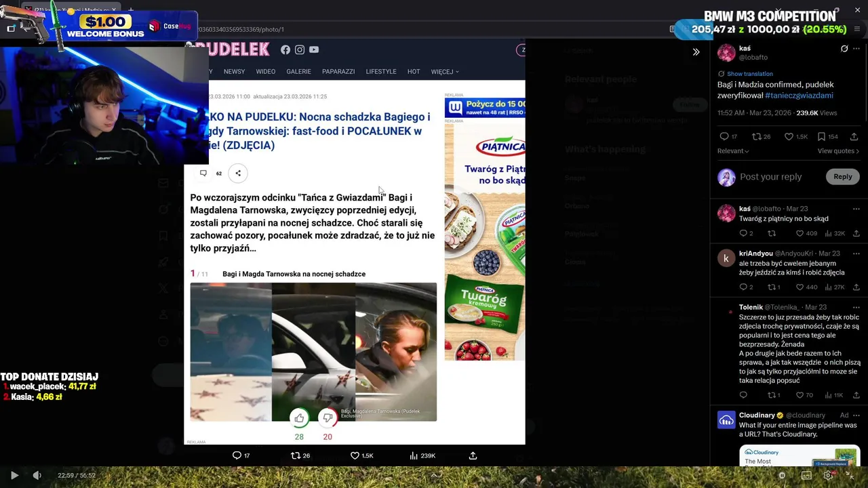Mute the video player volume
868x488 pixels.
(x=37, y=475)
